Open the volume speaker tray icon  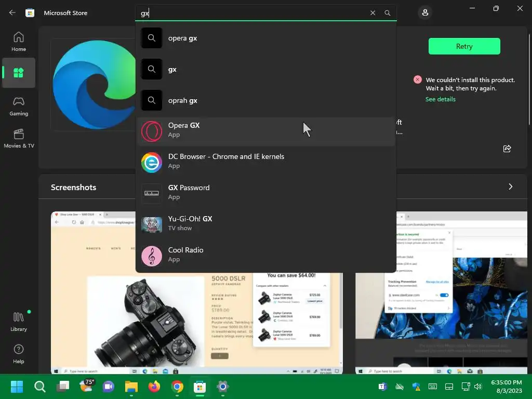click(x=478, y=387)
